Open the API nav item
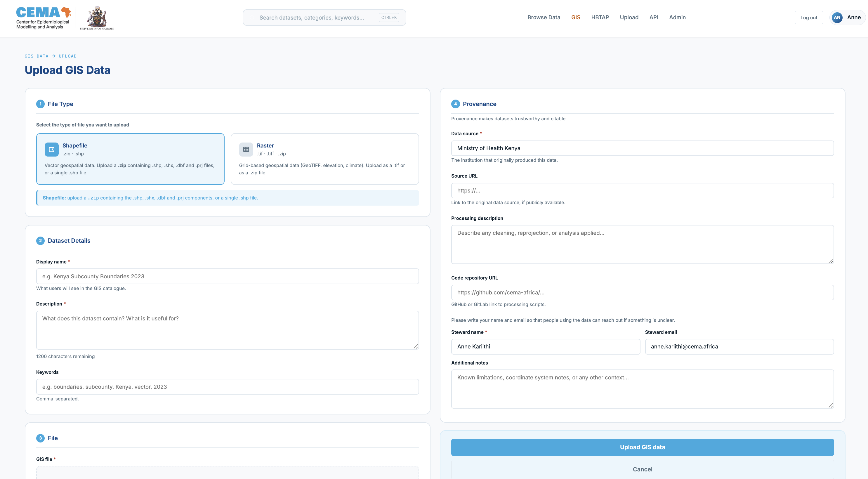The width and height of the screenshot is (868, 479). 653,18
